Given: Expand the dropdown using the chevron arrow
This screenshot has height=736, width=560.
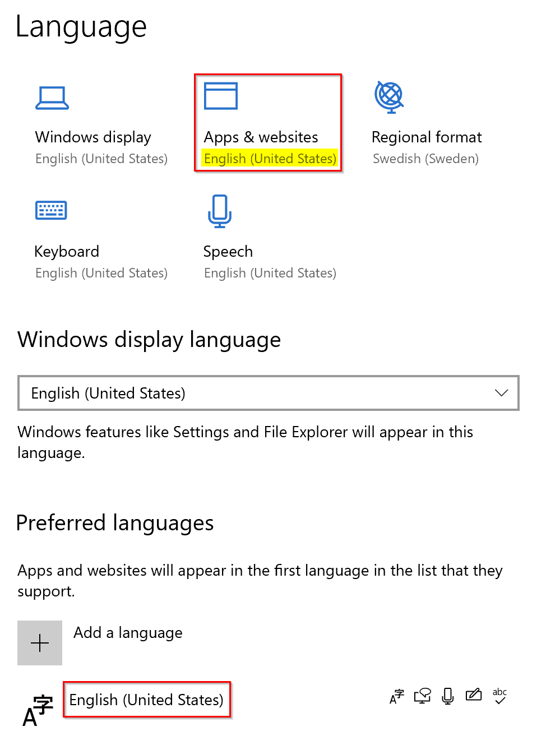Looking at the screenshot, I should [502, 393].
